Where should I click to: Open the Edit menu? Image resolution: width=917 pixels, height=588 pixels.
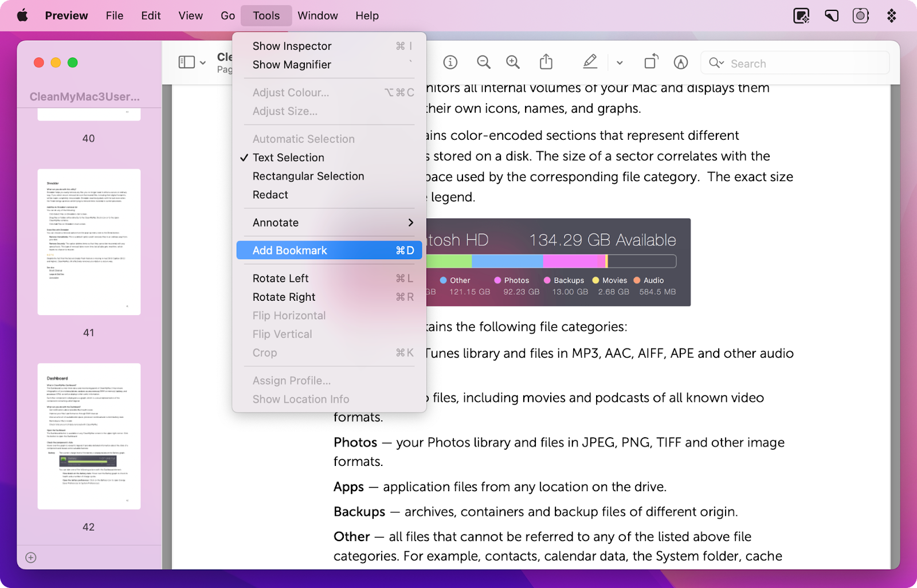[x=151, y=15]
